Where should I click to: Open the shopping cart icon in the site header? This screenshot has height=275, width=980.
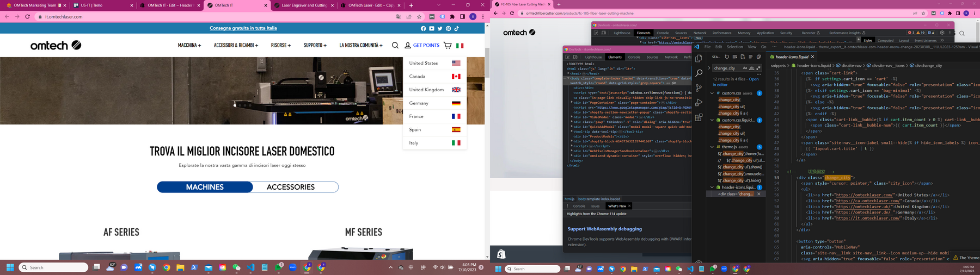(448, 46)
